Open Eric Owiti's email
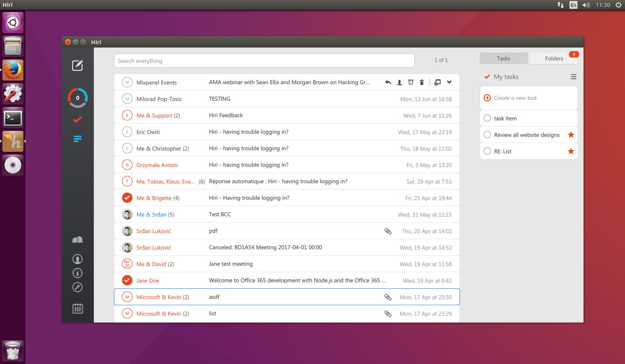This screenshot has height=364, width=625. pos(287,132)
